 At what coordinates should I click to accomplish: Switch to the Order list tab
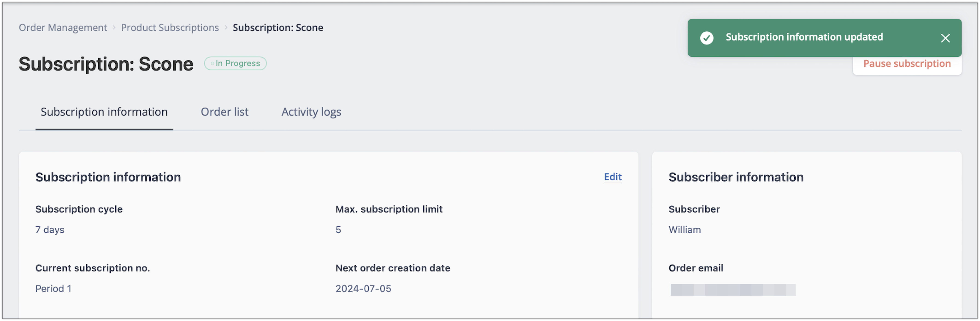(224, 112)
